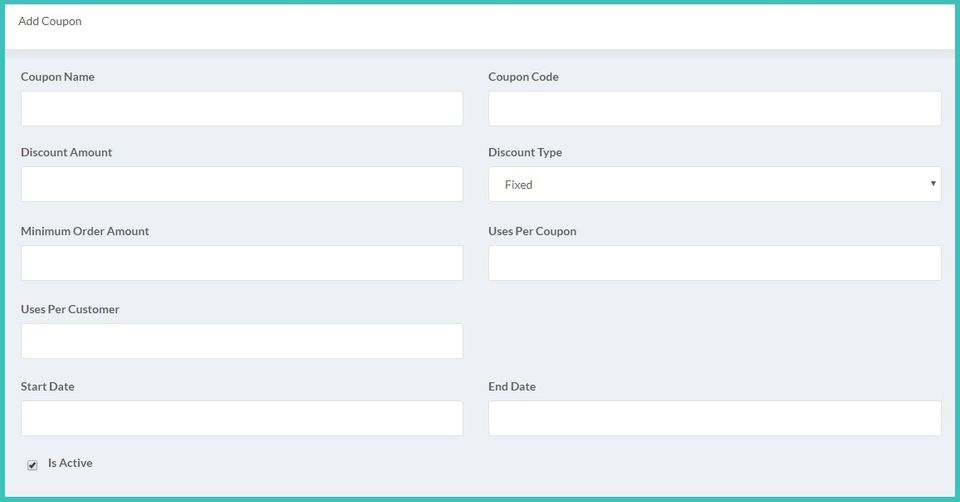Click the Coupon Code label
Image resolution: width=960 pixels, height=502 pixels.
point(523,77)
